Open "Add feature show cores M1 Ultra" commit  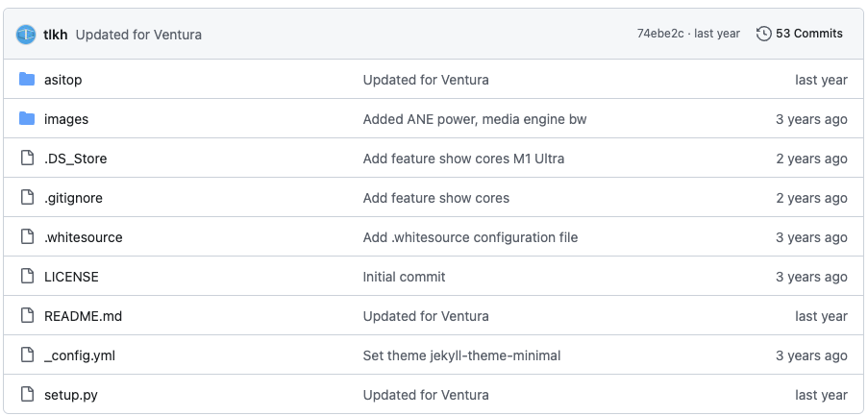(x=463, y=159)
